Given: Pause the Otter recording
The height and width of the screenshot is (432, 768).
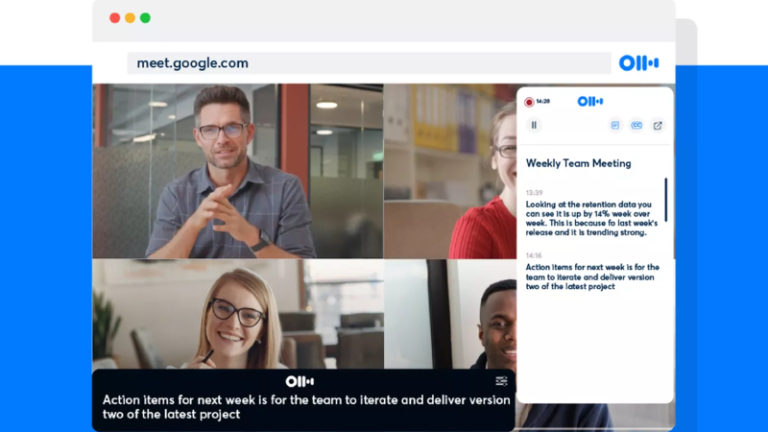Looking at the screenshot, I should tap(534, 125).
